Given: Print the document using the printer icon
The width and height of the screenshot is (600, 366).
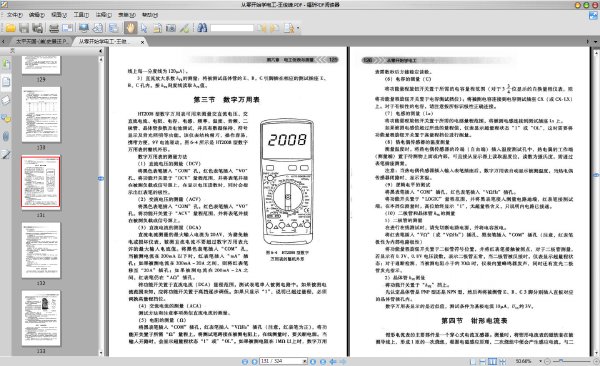Looking at the screenshot, I should pyautogui.click(x=54, y=28).
